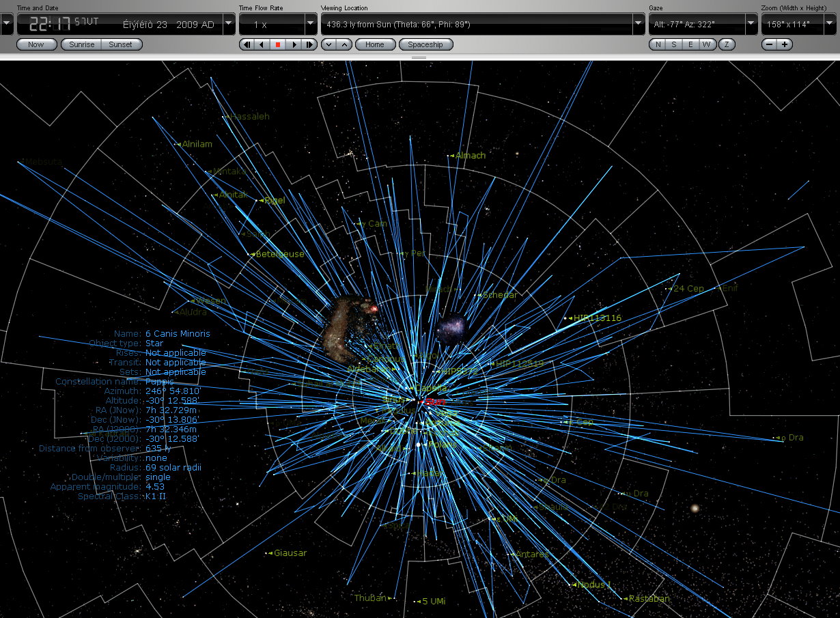Stop time flow with red square
Image resolution: width=840 pixels, height=618 pixels.
click(x=278, y=44)
